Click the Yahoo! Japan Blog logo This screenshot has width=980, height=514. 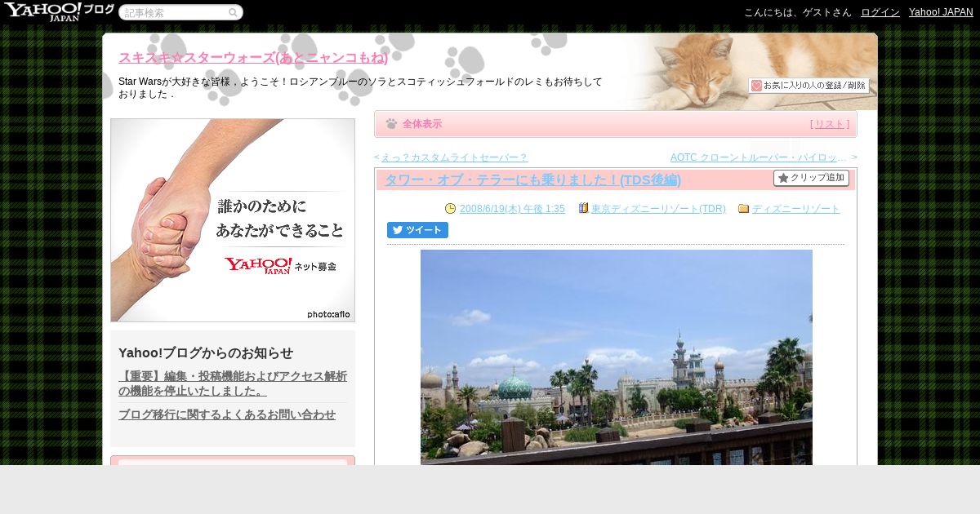coord(59,11)
